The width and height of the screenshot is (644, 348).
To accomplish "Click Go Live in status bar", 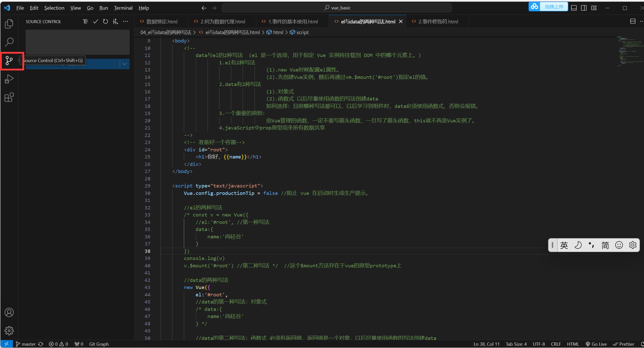I will (x=596, y=344).
